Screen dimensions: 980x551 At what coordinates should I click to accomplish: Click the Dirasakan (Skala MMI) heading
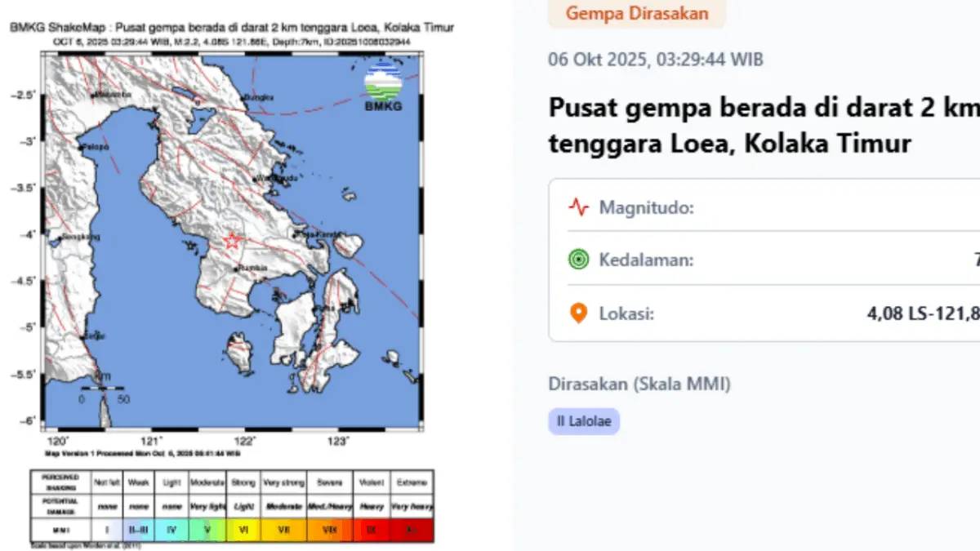point(639,384)
